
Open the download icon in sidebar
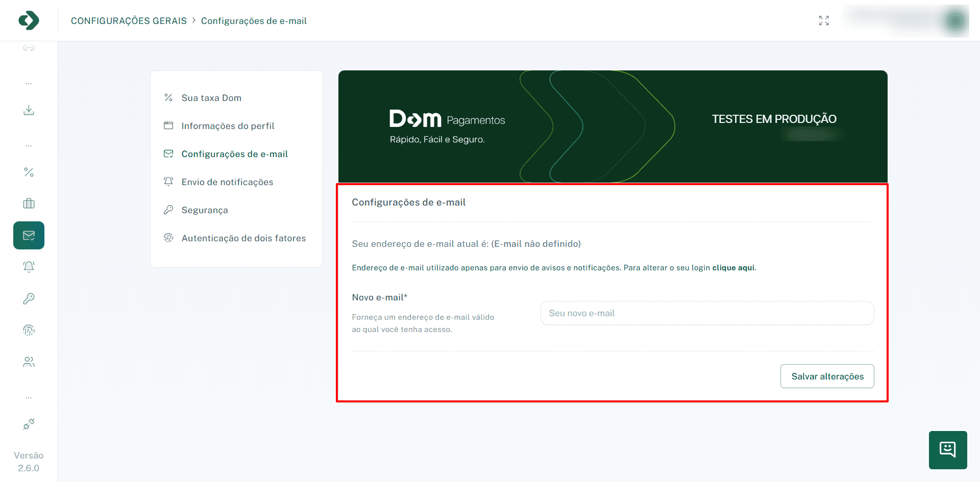coord(29,110)
